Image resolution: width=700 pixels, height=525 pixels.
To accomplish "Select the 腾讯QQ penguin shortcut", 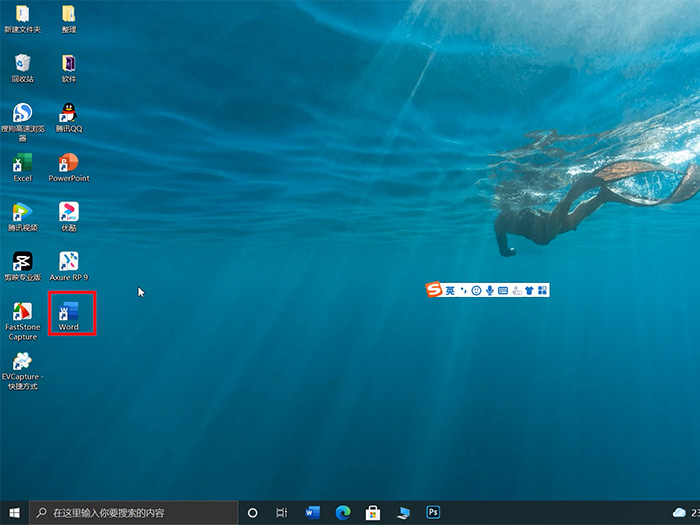I will click(x=69, y=118).
